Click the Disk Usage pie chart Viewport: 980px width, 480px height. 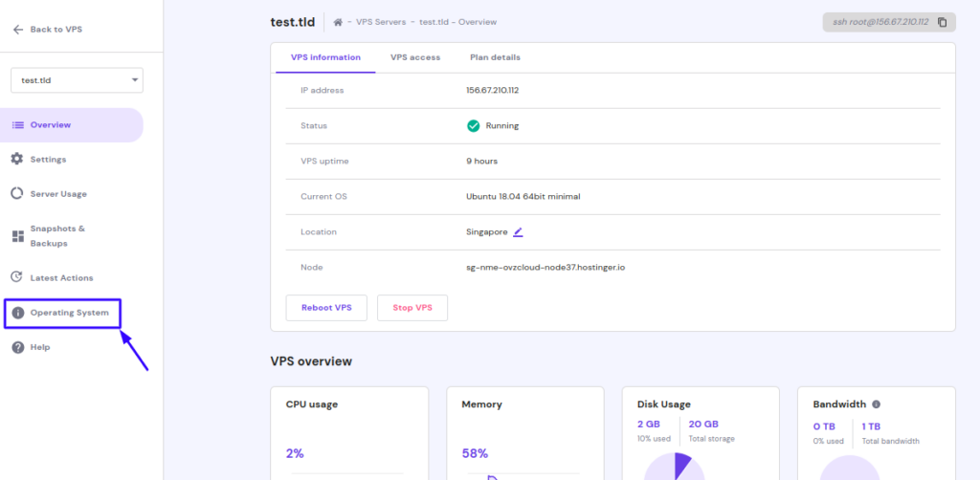(675, 467)
